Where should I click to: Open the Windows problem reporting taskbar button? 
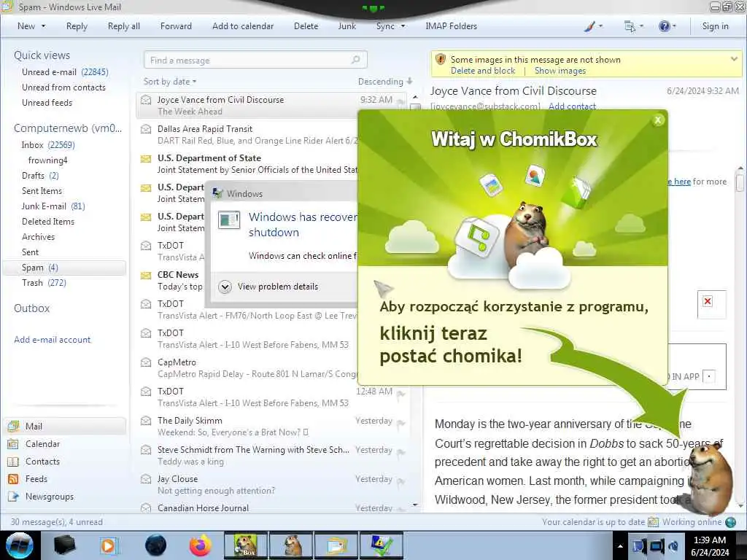click(381, 545)
